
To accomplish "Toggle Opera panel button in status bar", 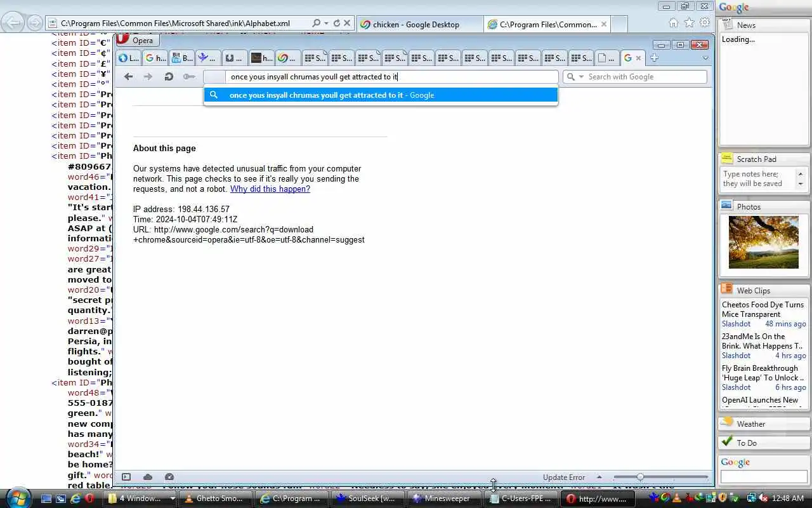I will pyautogui.click(x=126, y=477).
